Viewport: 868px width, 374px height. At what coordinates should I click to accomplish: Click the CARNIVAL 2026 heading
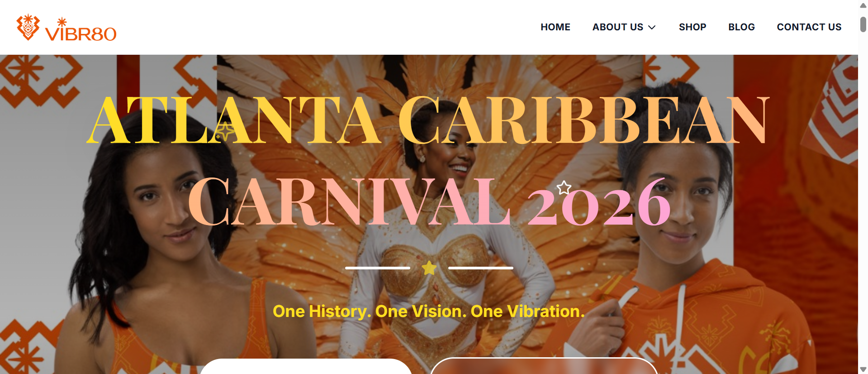(x=429, y=202)
